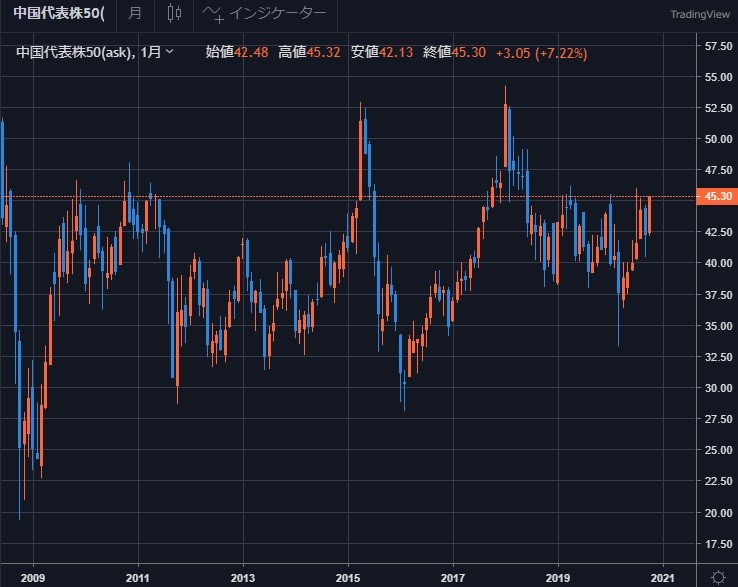The width and height of the screenshot is (738, 587).
Task: Click the 月 timeframe button
Action: coord(135,13)
